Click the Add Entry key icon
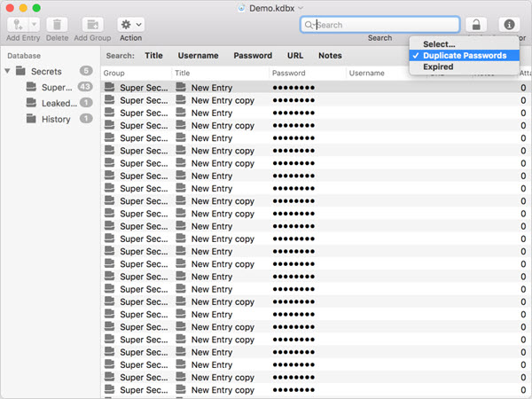 click(18, 25)
